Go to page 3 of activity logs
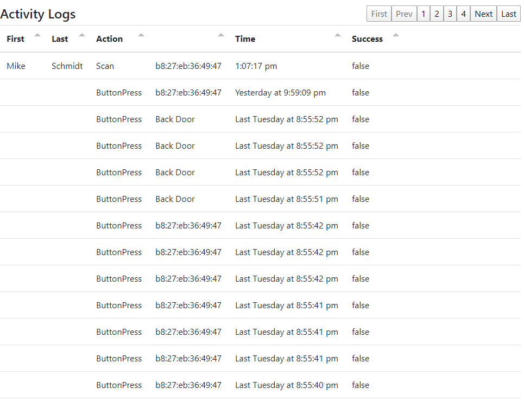This screenshot has width=524, height=420. click(x=450, y=13)
